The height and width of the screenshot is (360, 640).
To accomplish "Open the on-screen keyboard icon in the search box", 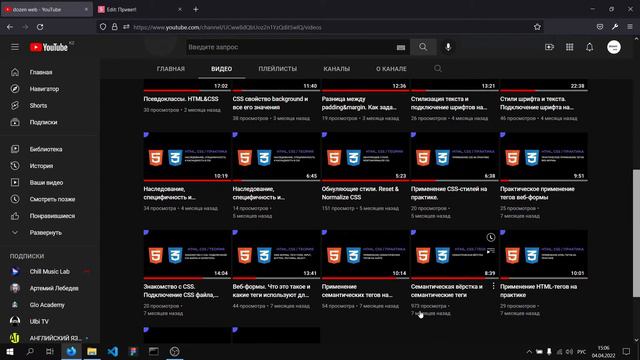I will point(401,47).
